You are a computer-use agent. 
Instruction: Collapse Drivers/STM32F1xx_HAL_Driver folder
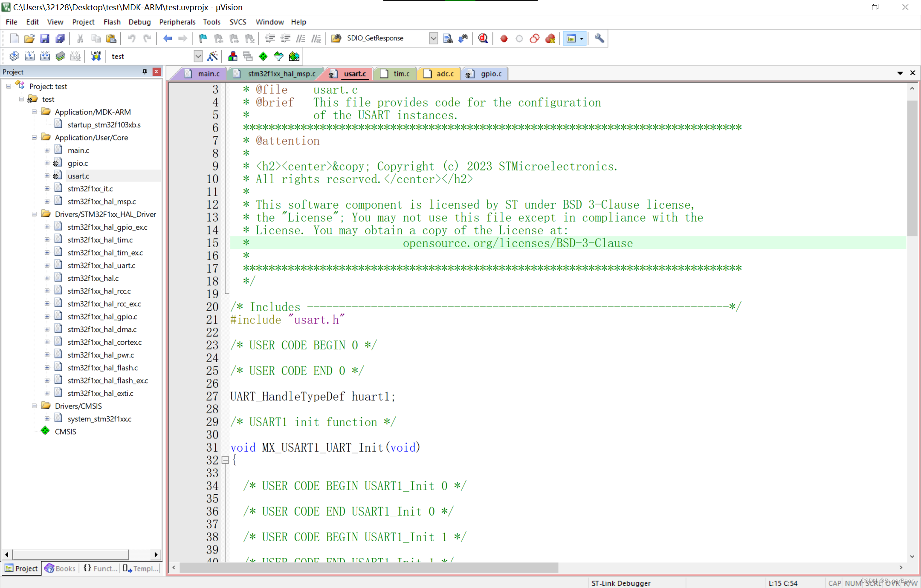click(34, 214)
